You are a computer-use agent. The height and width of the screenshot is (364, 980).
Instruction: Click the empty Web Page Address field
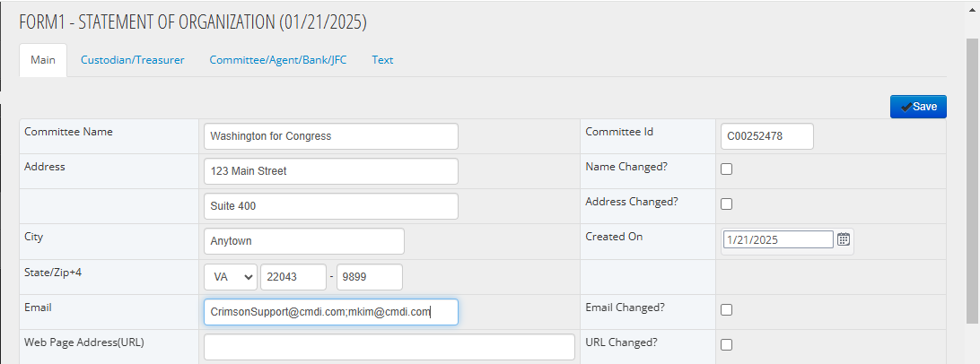point(389,347)
